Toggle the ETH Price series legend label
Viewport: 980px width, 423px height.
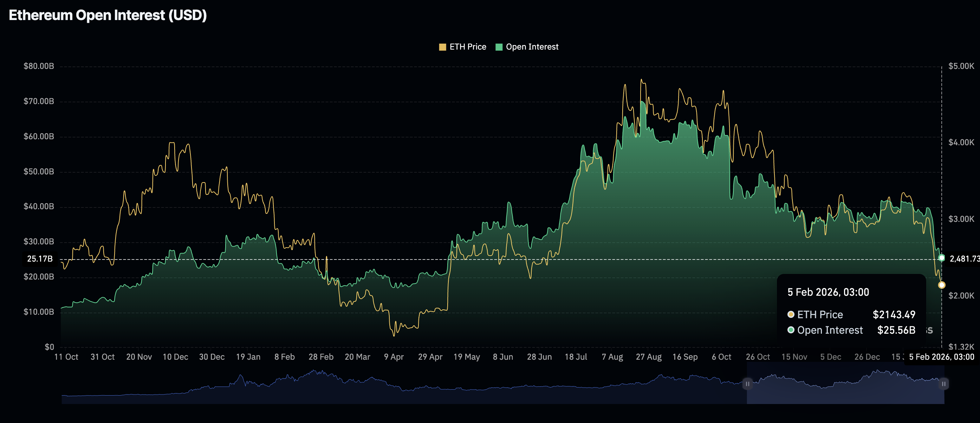(x=468, y=47)
